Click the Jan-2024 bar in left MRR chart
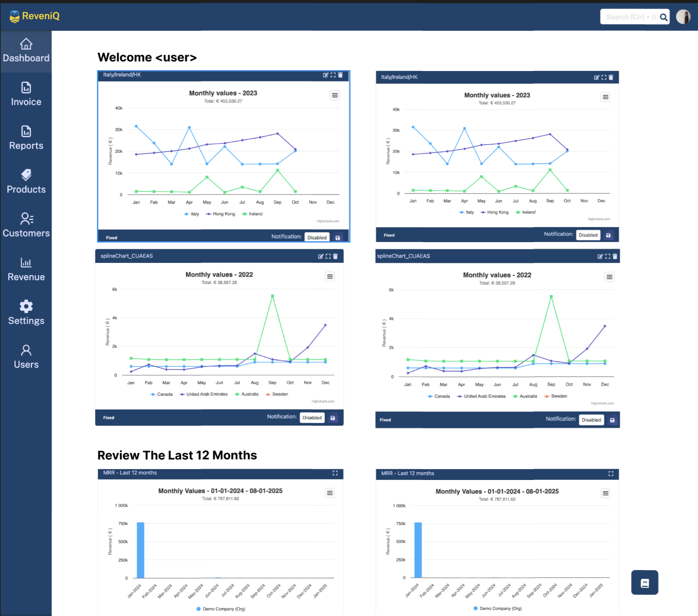The height and width of the screenshot is (616, 698). [140, 550]
